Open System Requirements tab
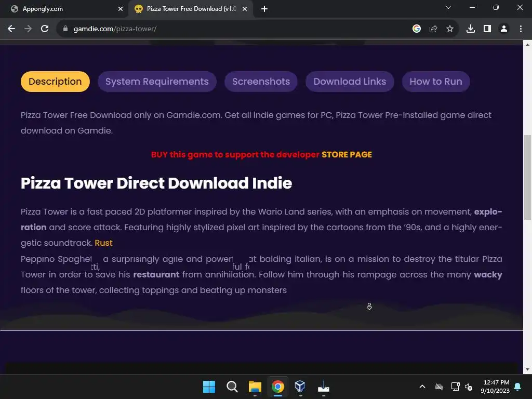 pos(157,82)
